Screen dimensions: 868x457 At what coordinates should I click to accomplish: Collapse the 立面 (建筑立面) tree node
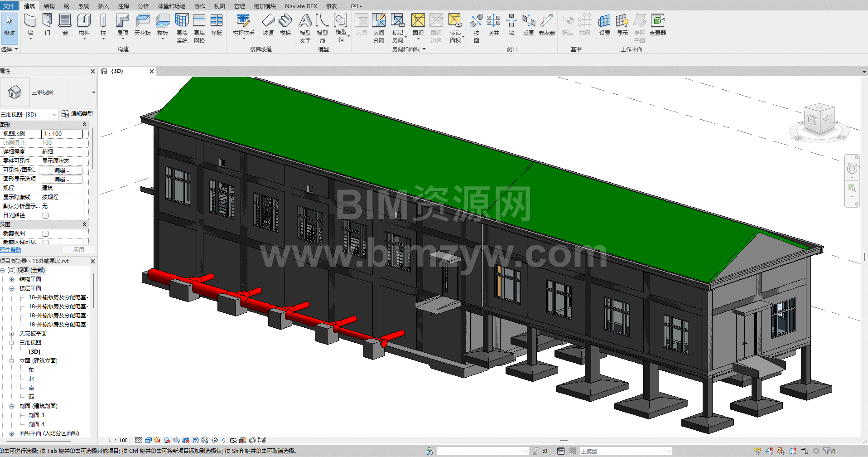pos(11,361)
